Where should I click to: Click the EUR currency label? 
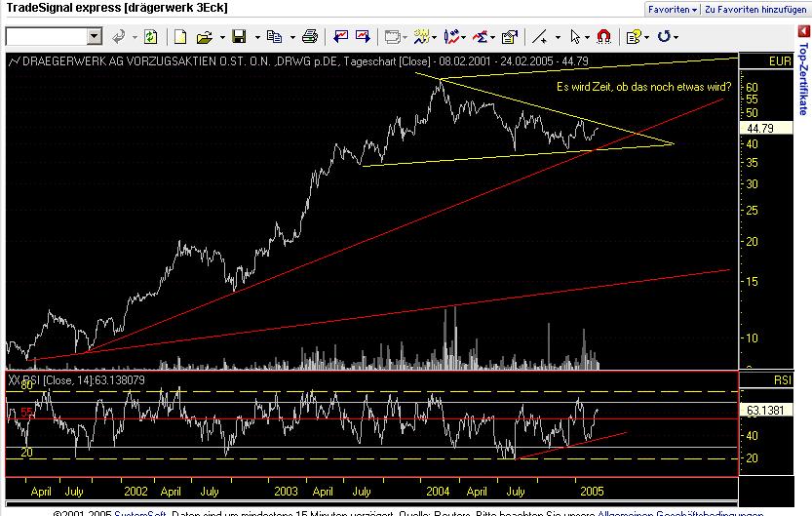coord(780,61)
